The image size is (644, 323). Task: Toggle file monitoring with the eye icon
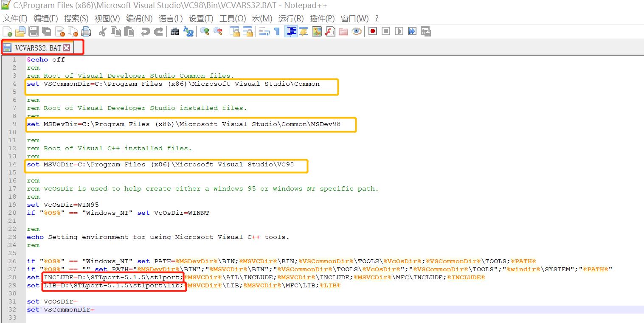356,31
